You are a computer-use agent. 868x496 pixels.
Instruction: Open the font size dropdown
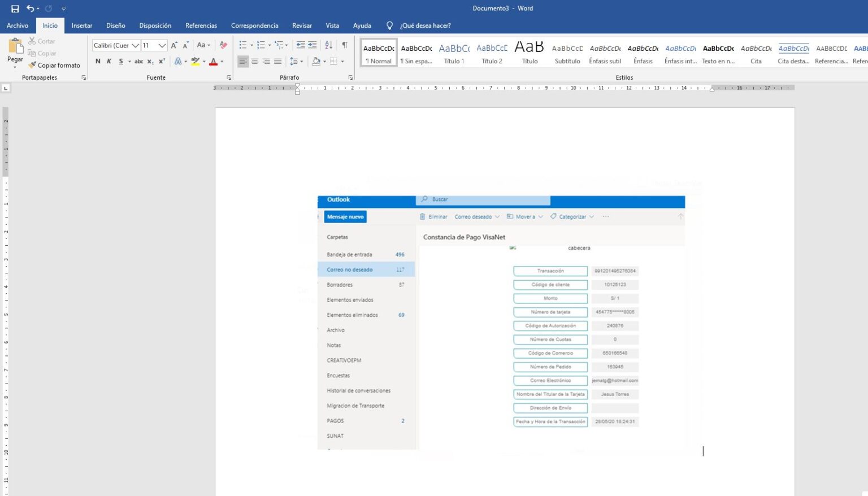[x=162, y=45]
